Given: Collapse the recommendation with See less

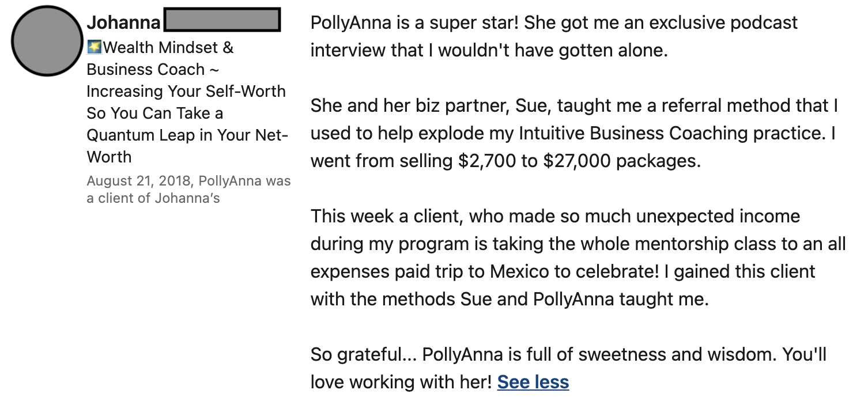Looking at the screenshot, I should pyautogui.click(x=533, y=382).
